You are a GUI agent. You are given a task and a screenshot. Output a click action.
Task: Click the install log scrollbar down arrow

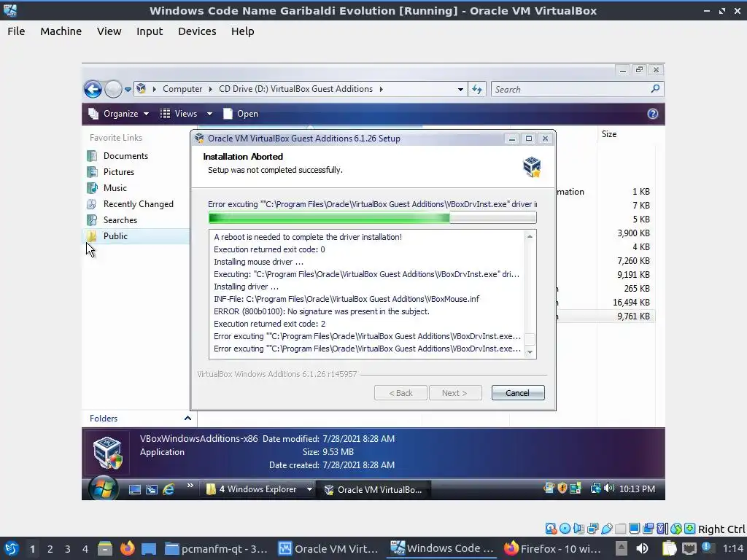click(530, 352)
